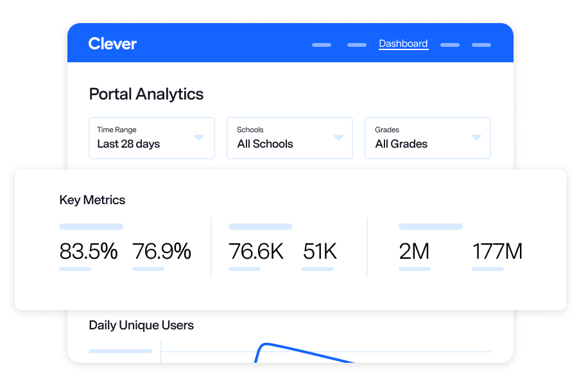Image resolution: width=588 pixels, height=391 pixels.
Task: Click the 'All Schools' filter value
Action: click(x=265, y=144)
